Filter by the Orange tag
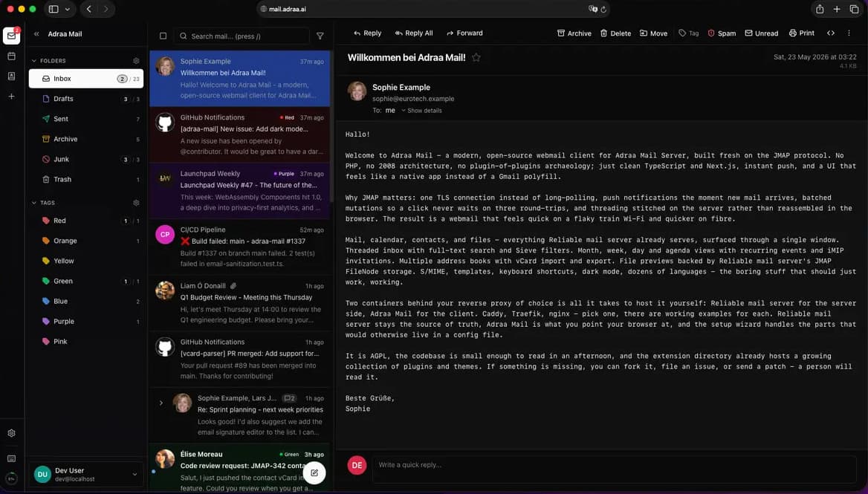Viewport: 868px width, 494px height. [85, 241]
